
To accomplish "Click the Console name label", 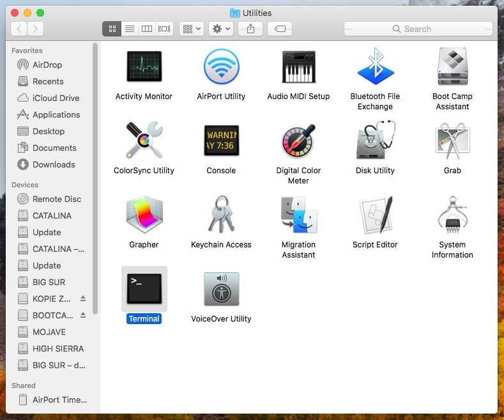I will pos(221,171).
